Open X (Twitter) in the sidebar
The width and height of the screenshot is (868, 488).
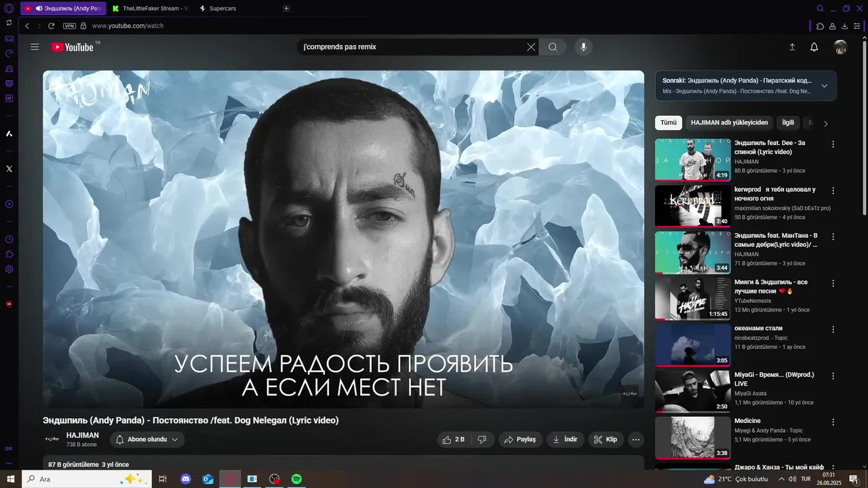[x=9, y=169]
